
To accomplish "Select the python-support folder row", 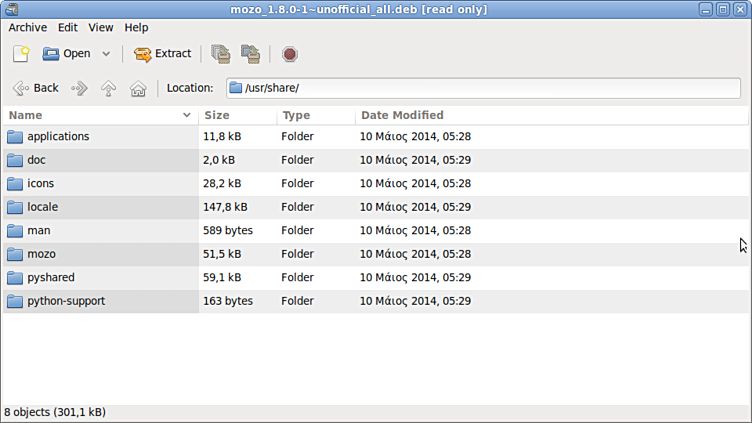I will 66,301.
